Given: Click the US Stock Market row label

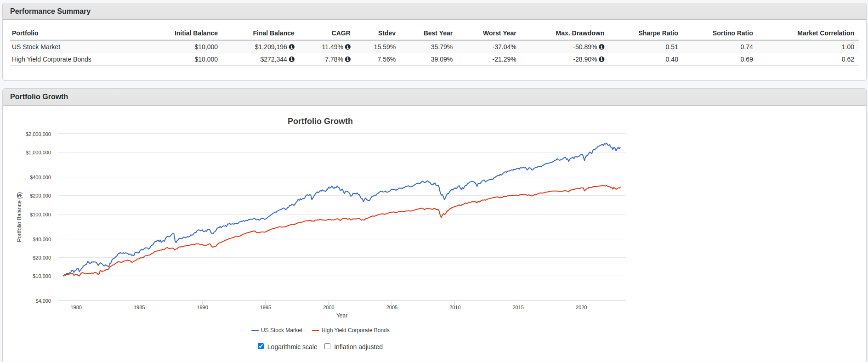Looking at the screenshot, I should [x=36, y=47].
